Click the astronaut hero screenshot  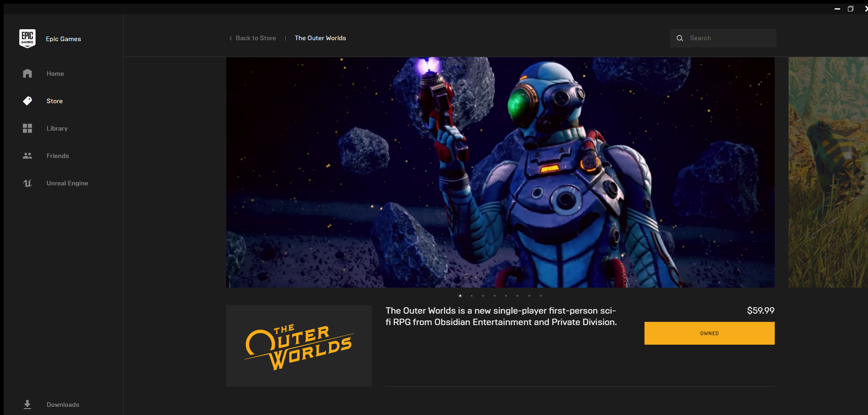[x=501, y=172]
